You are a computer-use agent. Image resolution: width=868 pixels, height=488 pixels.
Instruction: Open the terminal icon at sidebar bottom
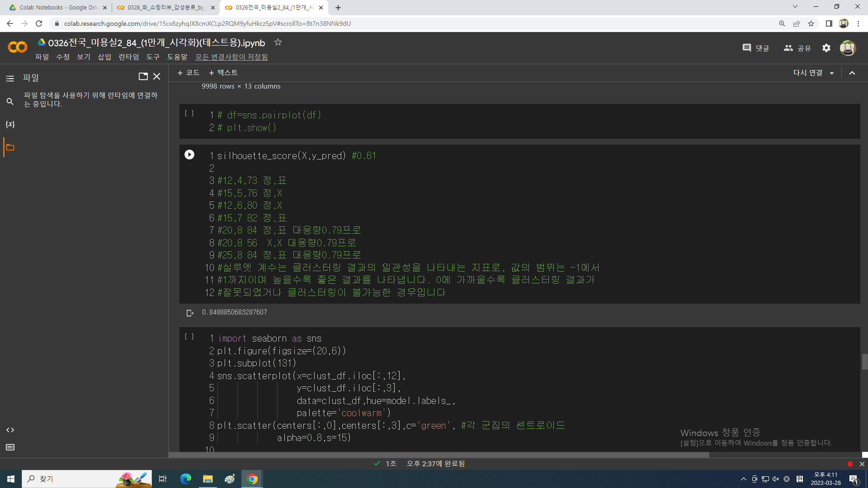coord(10,447)
